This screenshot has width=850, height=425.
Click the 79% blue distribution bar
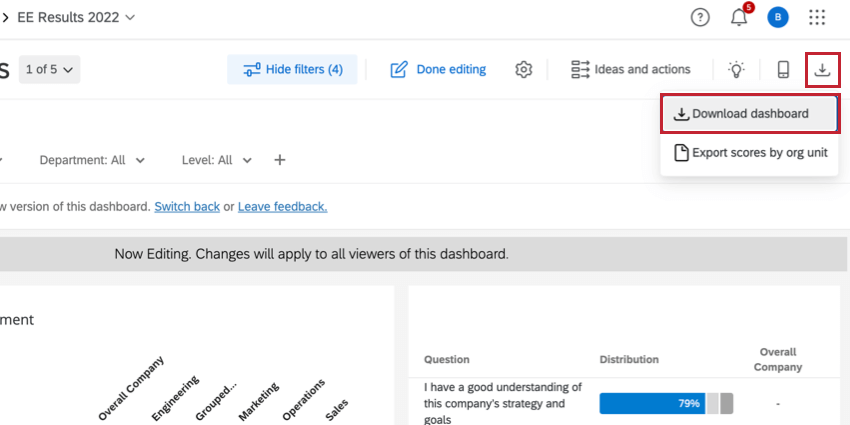652,403
